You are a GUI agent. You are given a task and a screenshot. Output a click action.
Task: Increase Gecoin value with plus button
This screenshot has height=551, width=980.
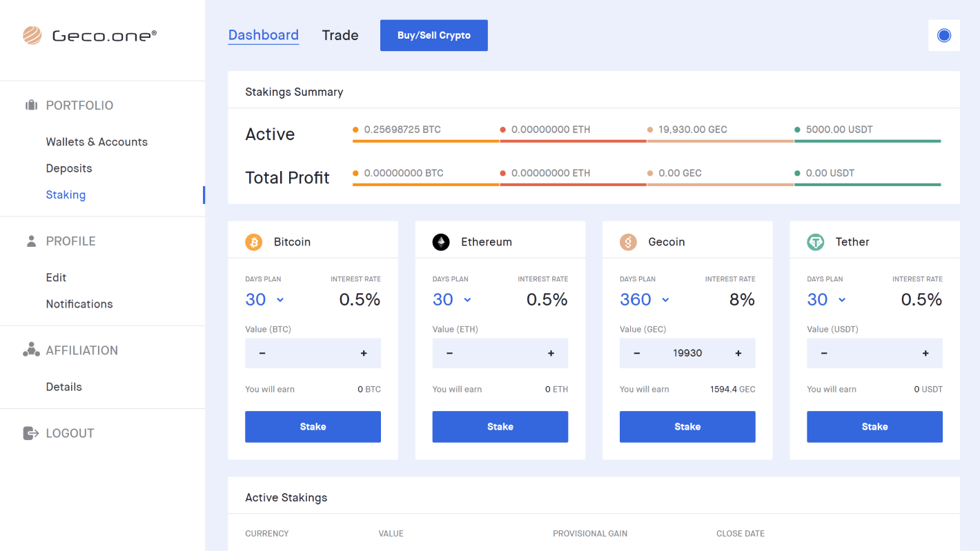point(738,353)
